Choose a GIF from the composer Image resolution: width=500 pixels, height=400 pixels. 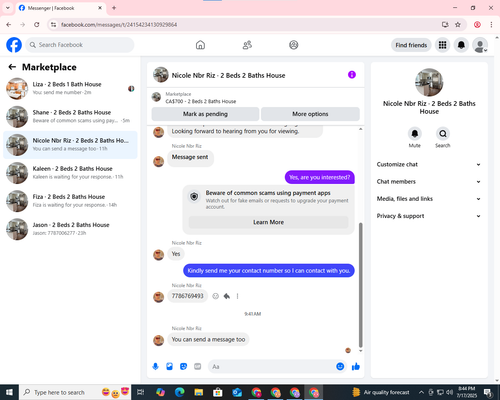[198, 367]
